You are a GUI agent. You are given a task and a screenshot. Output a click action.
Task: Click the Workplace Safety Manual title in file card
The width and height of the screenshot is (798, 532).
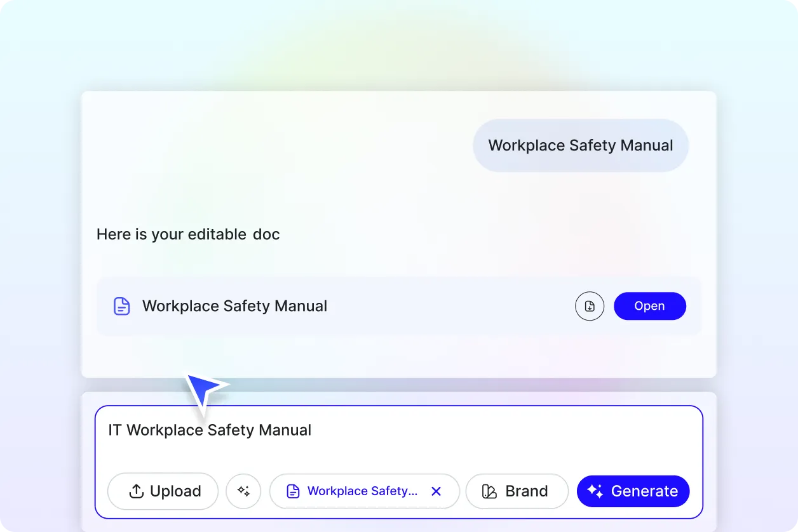tap(234, 306)
